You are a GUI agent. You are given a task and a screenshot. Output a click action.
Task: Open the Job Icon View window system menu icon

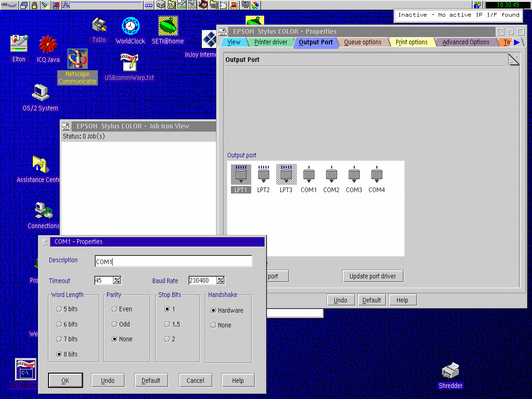point(66,127)
